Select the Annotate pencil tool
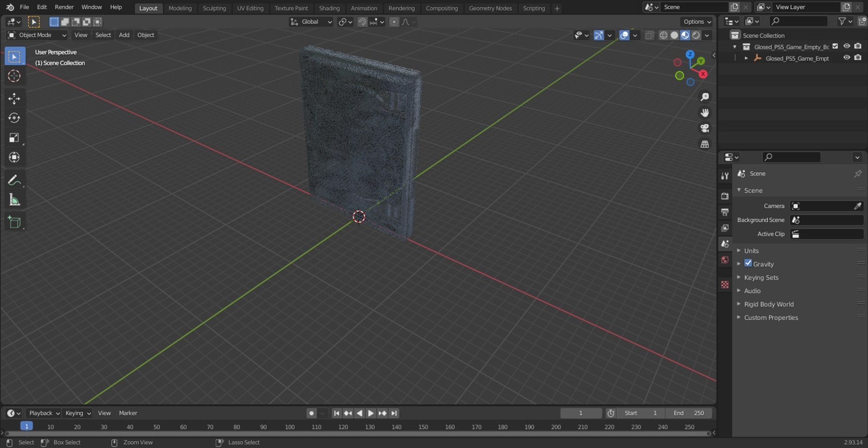Screen dimensions: 868x448 coord(14,180)
